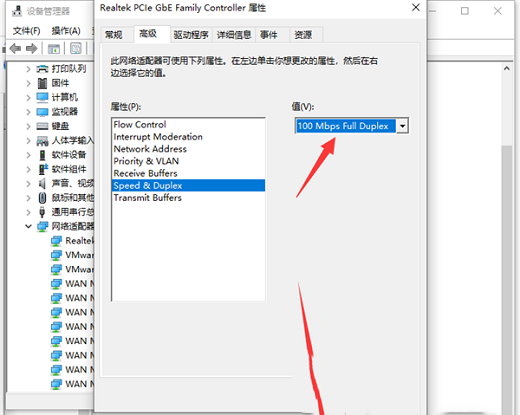The height and width of the screenshot is (415, 520).
Task: Select Priority & VLAN property
Action: (x=188, y=161)
